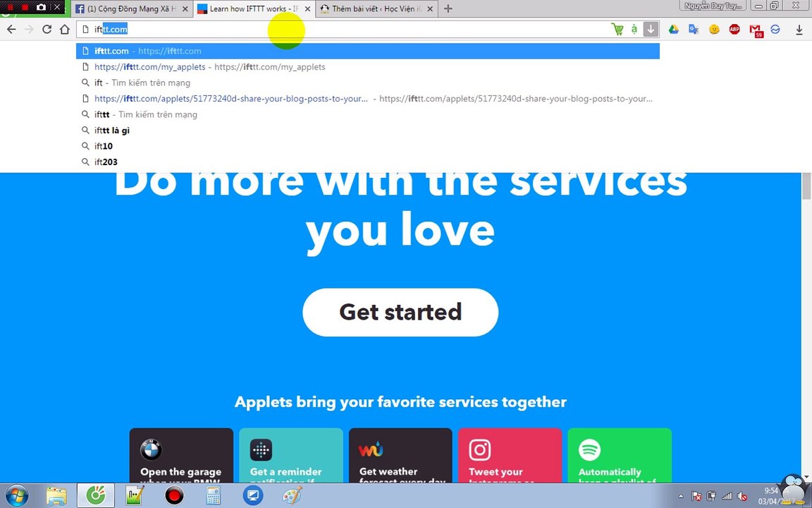Click the blue wave circle extension icon
This screenshot has height=508, width=812.
pyautogui.click(x=775, y=30)
